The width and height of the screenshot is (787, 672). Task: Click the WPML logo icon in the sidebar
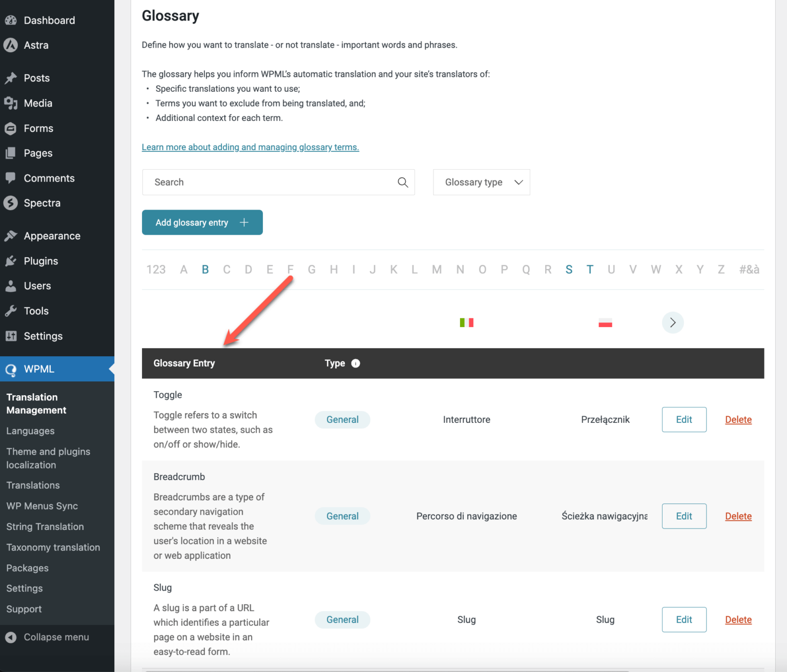pos(11,369)
